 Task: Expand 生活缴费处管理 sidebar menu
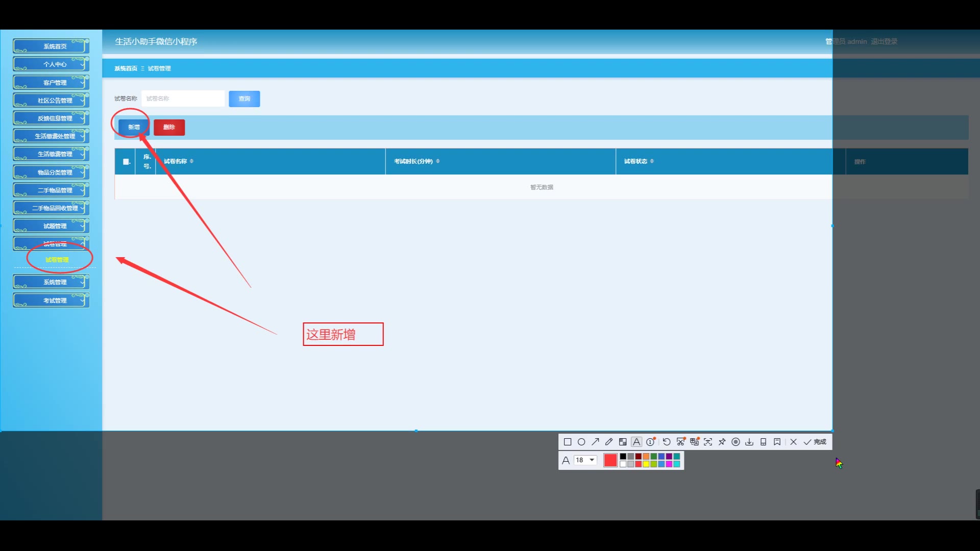(x=51, y=136)
